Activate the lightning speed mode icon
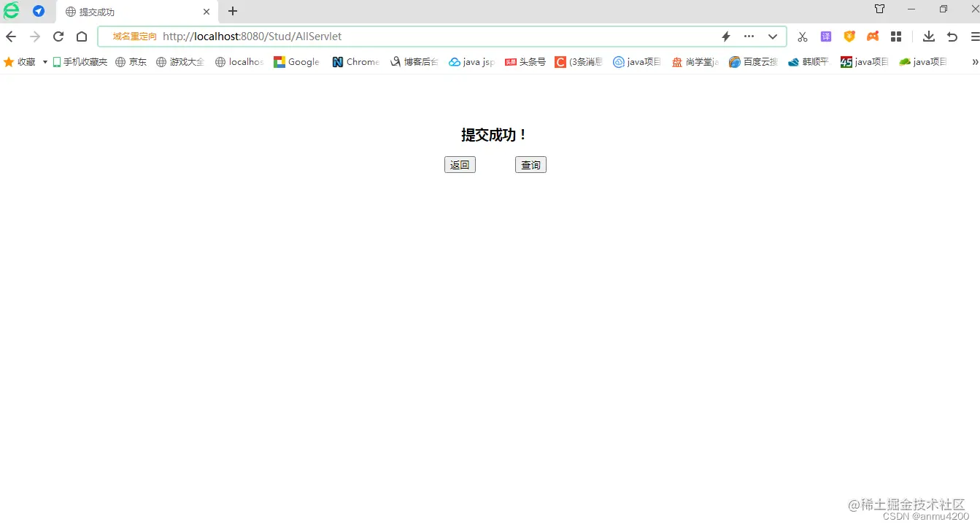 [x=725, y=36]
